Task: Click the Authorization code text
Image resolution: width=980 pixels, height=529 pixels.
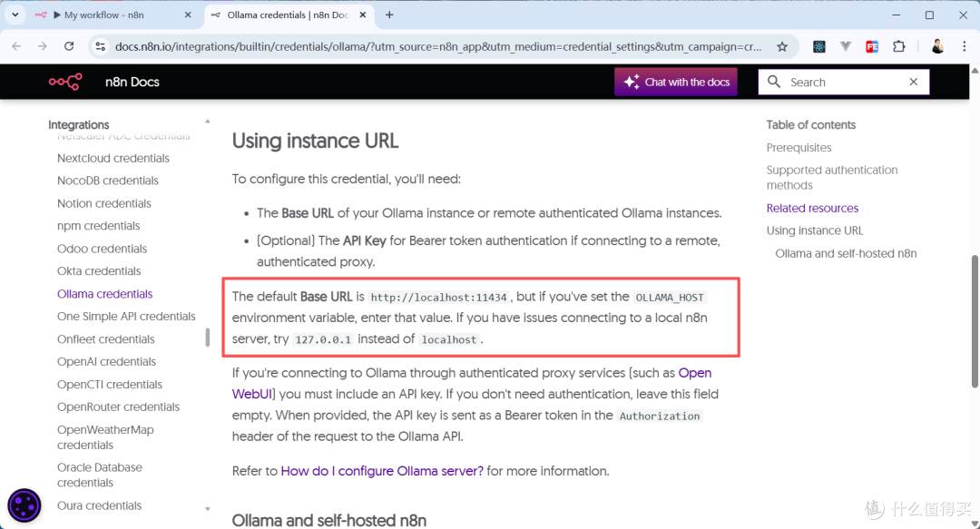Action: click(x=660, y=416)
